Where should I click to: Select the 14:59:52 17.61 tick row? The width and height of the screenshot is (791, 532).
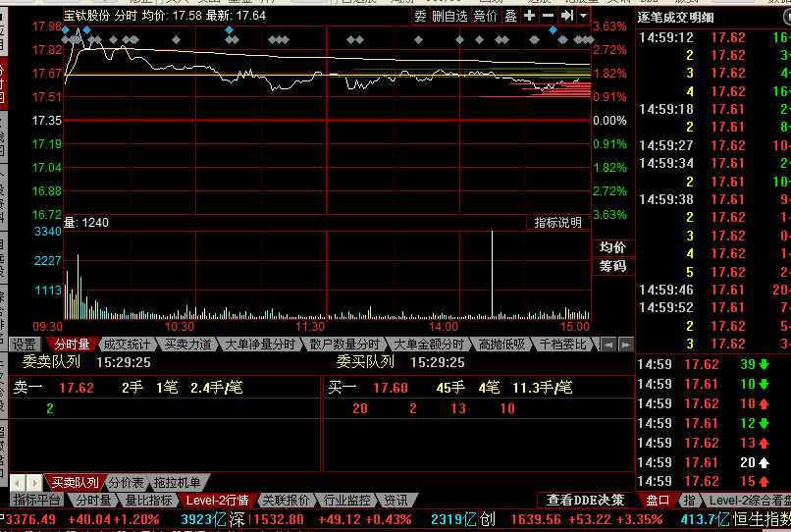tap(713, 307)
